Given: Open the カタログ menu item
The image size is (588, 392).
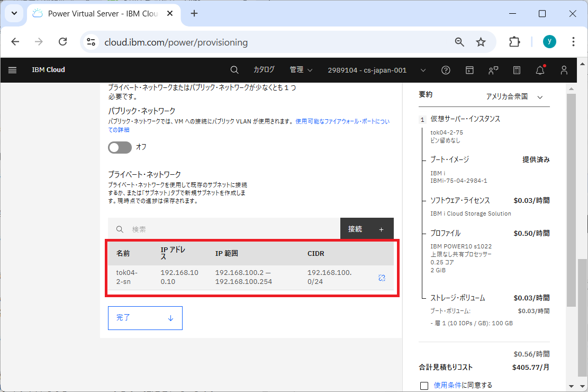Looking at the screenshot, I should tap(264, 70).
